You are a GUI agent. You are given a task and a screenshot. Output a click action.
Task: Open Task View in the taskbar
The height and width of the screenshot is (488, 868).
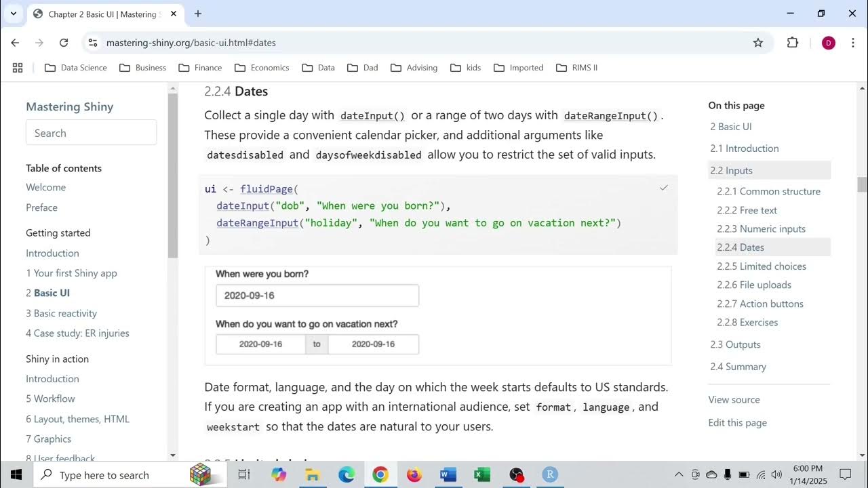[x=244, y=474]
